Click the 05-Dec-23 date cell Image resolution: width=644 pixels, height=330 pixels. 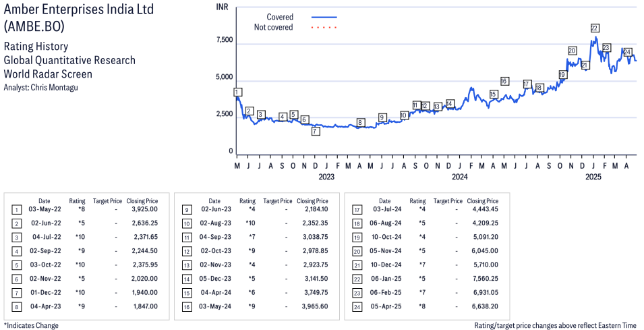pyautogui.click(x=216, y=279)
